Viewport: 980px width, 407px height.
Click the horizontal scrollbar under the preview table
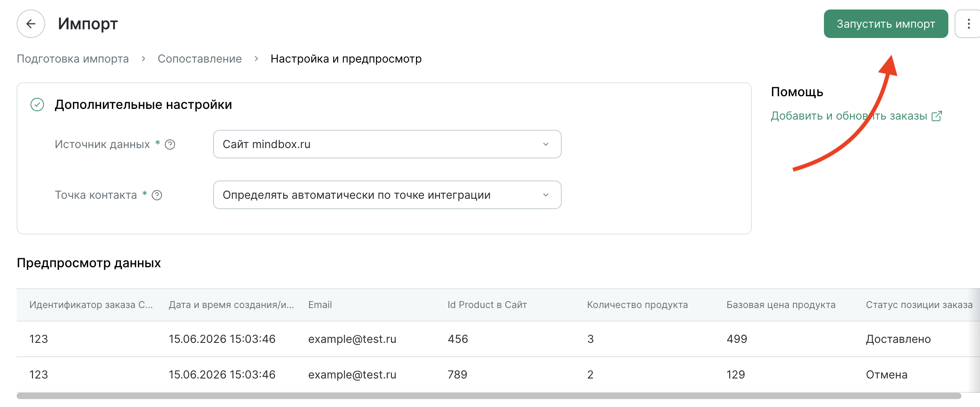click(x=489, y=396)
